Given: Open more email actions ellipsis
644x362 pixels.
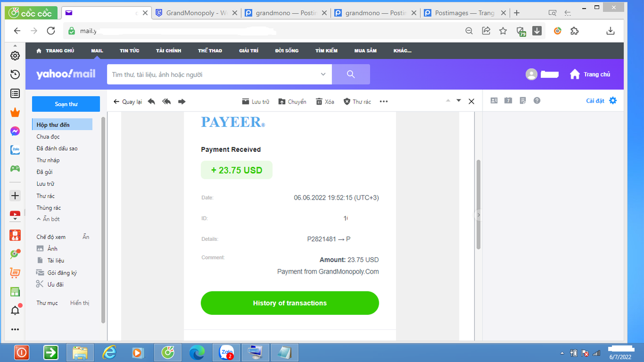Looking at the screenshot, I should [x=384, y=102].
